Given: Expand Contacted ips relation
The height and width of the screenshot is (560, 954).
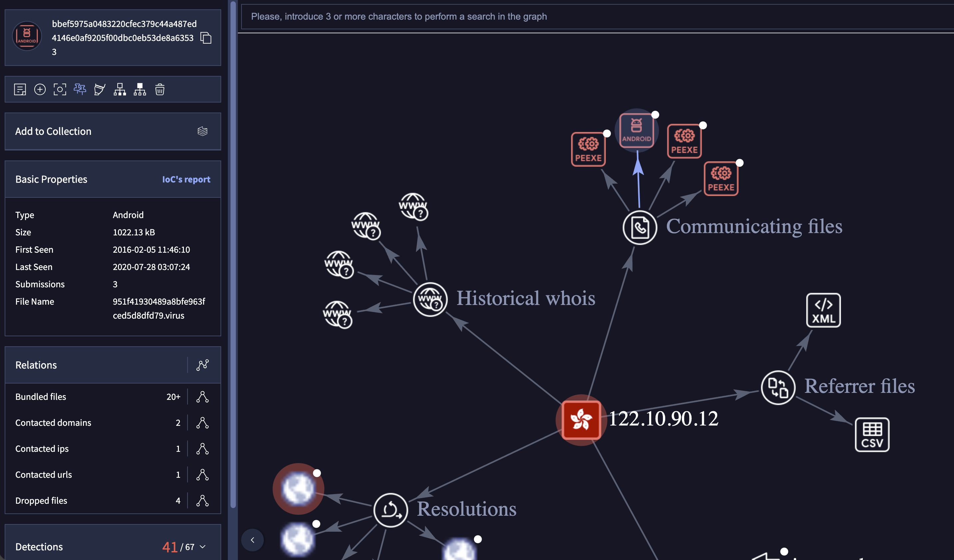Looking at the screenshot, I should pos(203,449).
